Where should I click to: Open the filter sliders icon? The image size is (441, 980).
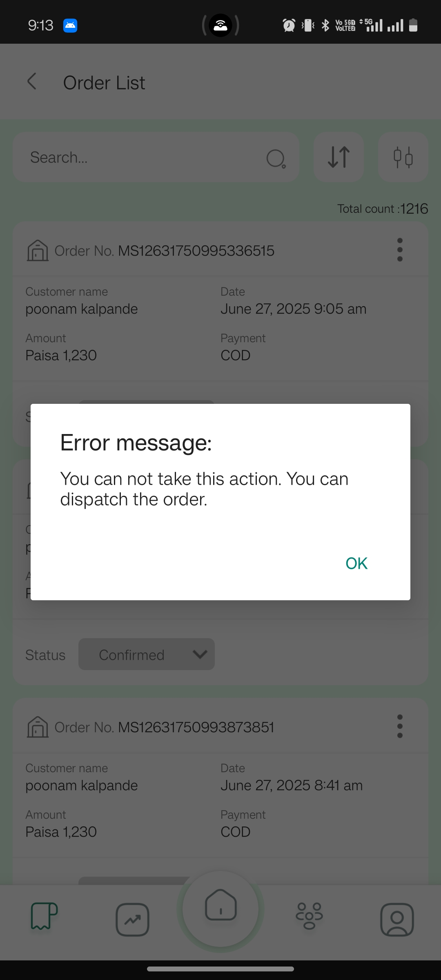click(403, 157)
